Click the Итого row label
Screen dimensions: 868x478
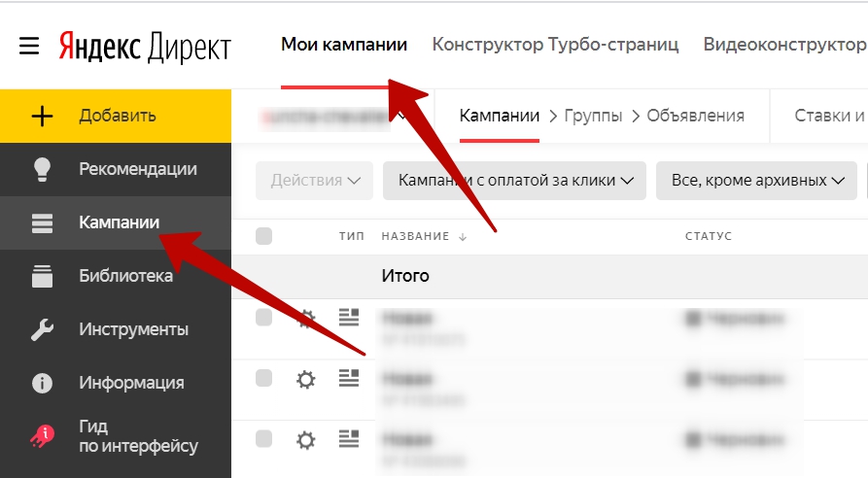coord(405,276)
